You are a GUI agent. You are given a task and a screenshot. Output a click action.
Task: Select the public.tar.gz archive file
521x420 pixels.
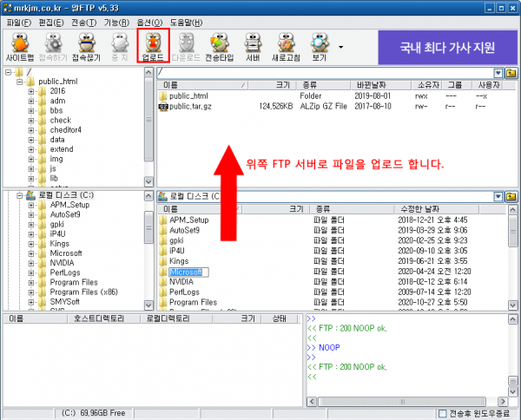coord(190,107)
